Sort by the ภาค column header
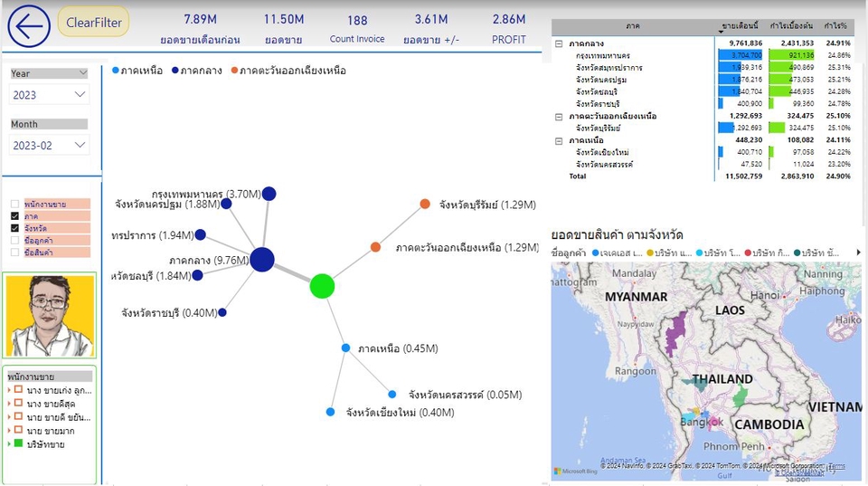 click(633, 25)
